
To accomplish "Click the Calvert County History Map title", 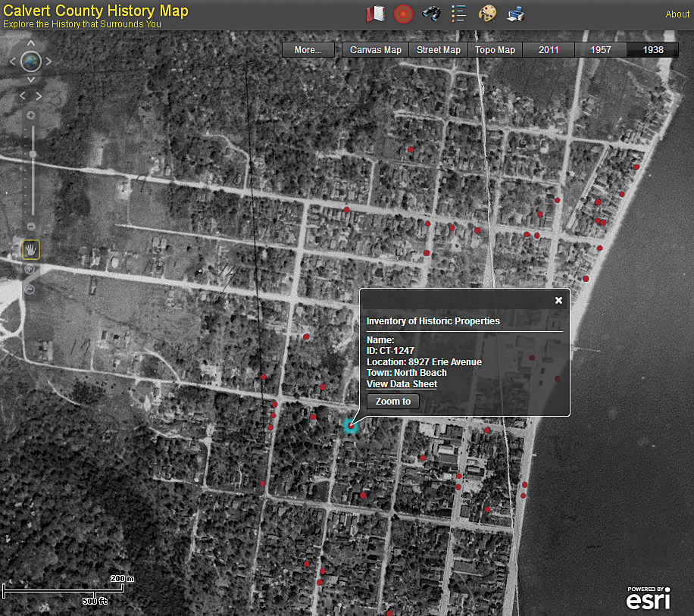I will coord(95,10).
